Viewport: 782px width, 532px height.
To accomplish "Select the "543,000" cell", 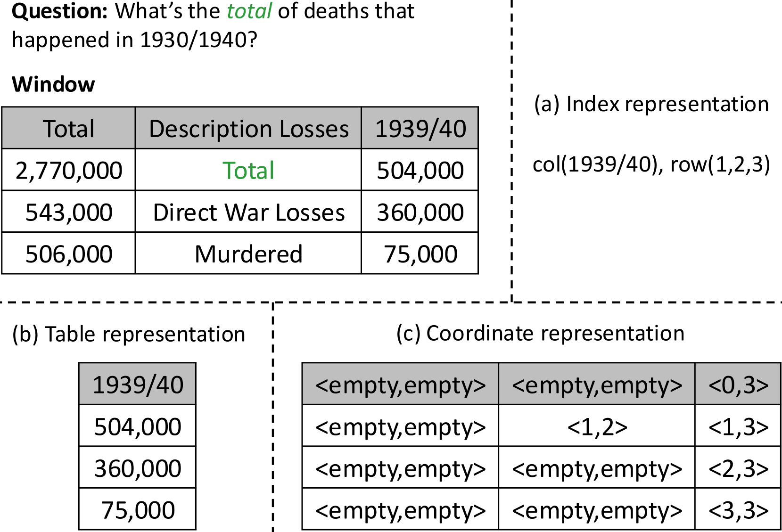I will pyautogui.click(x=69, y=212).
